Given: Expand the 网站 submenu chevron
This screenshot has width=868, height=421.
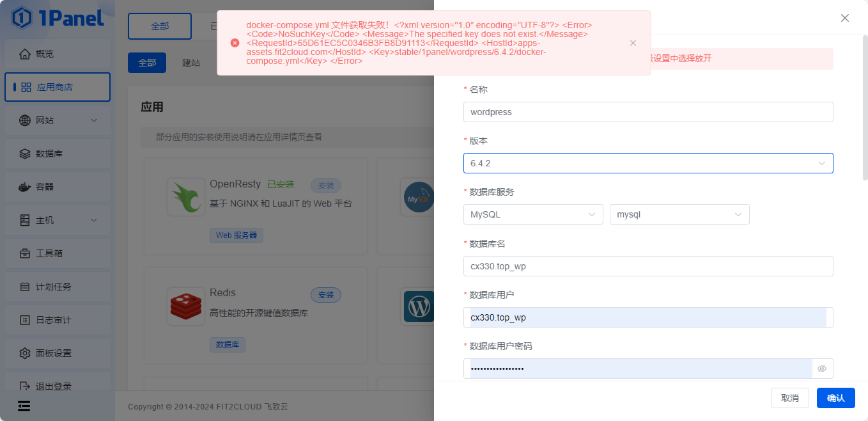Looking at the screenshot, I should pyautogui.click(x=94, y=120).
